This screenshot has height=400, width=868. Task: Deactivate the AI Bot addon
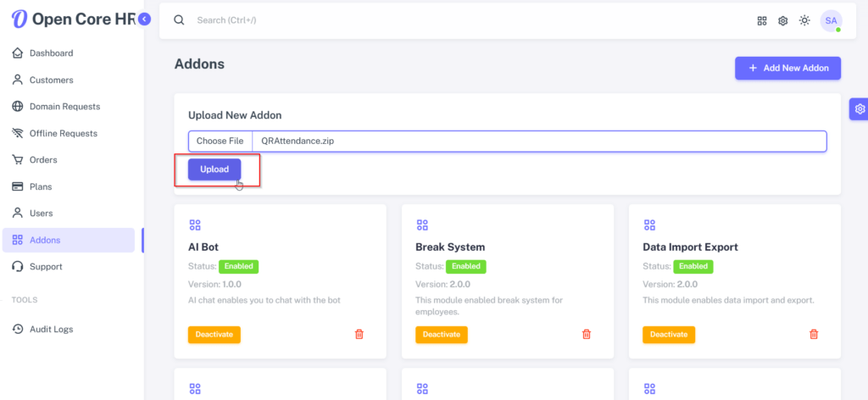coord(214,335)
